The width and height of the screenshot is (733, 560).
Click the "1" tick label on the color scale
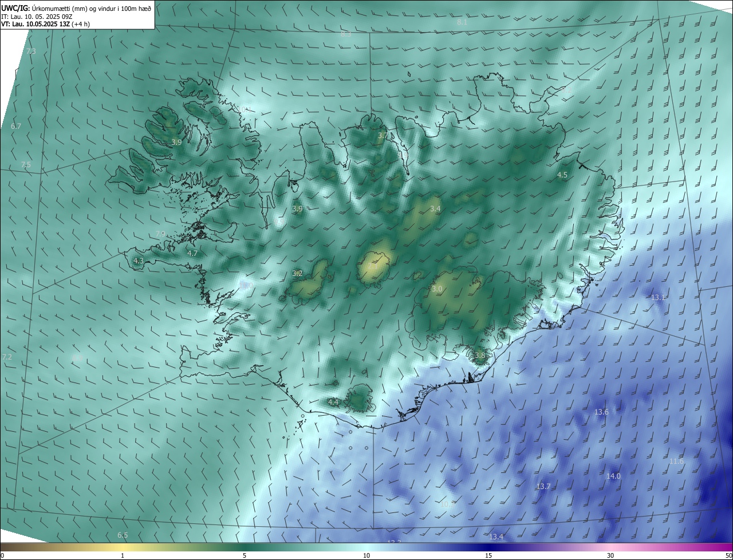(x=123, y=556)
